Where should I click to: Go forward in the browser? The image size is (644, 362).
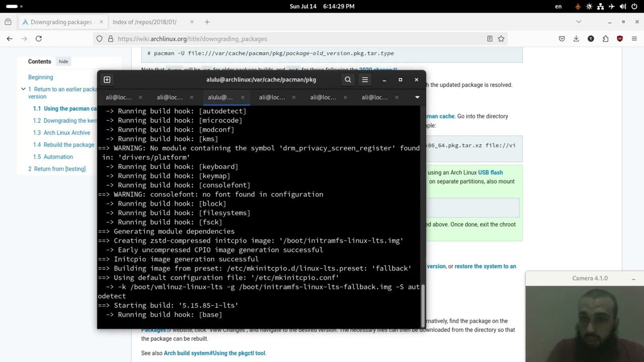click(24, 39)
